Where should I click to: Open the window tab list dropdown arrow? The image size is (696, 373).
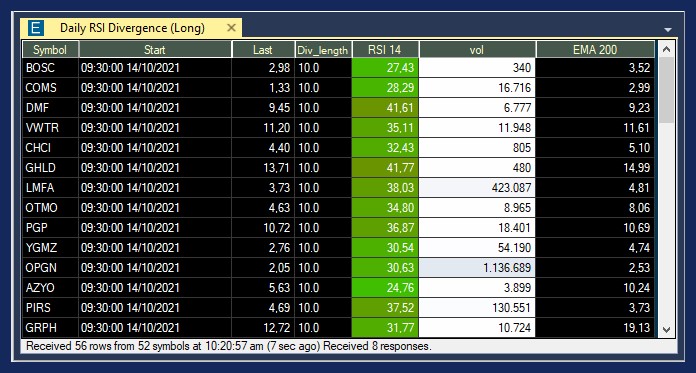pyautogui.click(x=668, y=30)
